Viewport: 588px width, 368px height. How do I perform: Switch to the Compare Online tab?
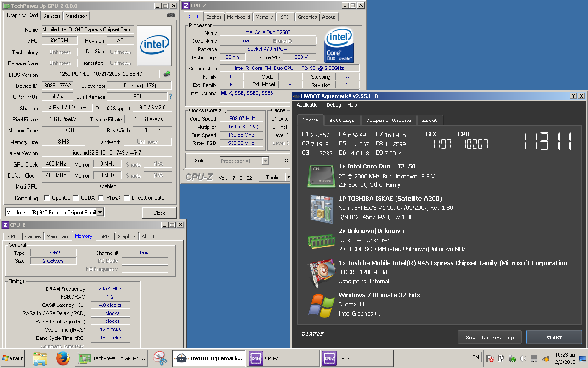pos(389,120)
